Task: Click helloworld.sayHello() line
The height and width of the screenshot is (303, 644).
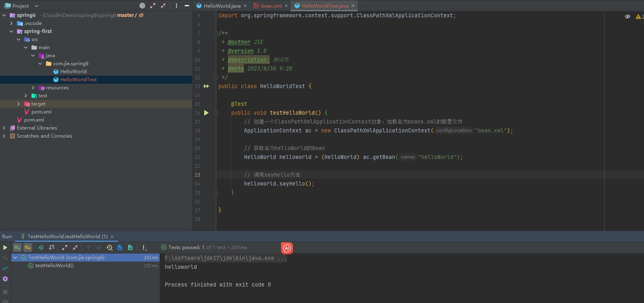Action: (x=279, y=183)
